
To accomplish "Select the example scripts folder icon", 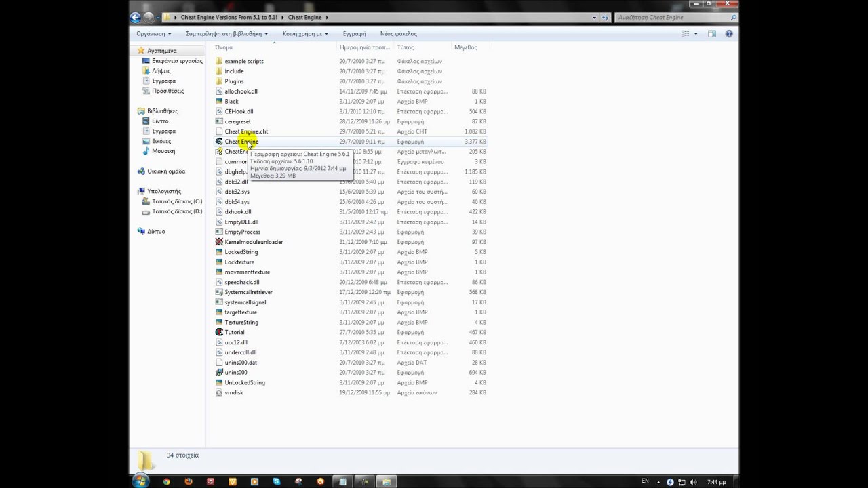I will (x=219, y=61).
